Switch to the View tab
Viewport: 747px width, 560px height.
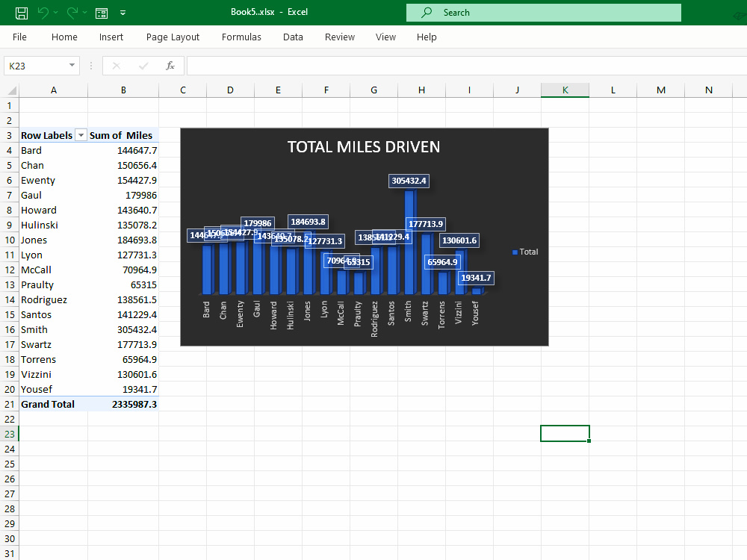pos(385,37)
